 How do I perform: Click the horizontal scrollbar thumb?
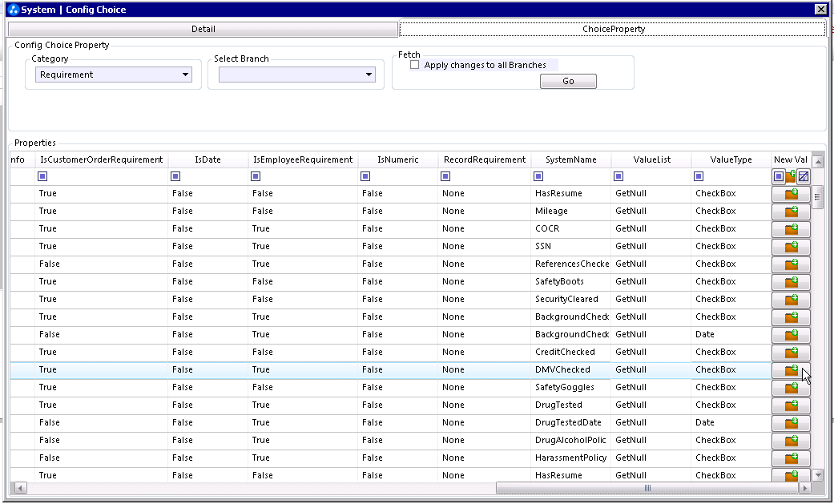(647, 488)
